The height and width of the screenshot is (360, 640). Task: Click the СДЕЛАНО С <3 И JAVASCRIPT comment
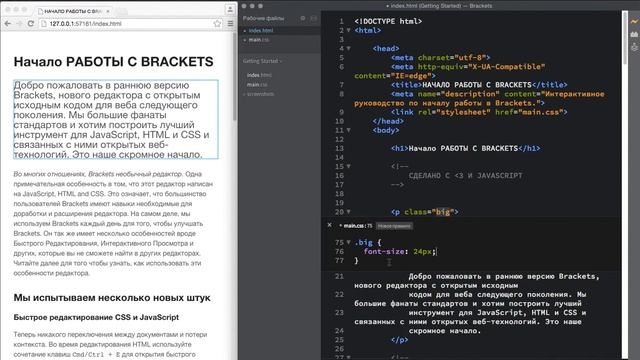click(x=465, y=176)
